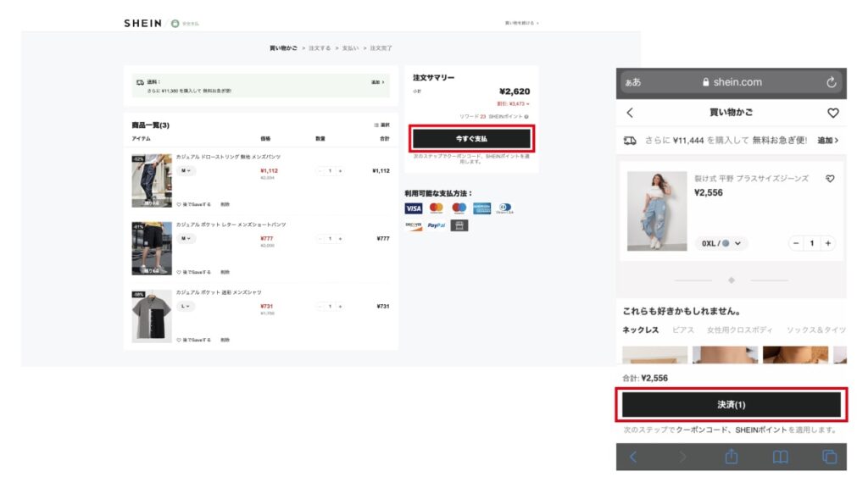Increase quantity of the ¥777 short pants

click(x=340, y=238)
